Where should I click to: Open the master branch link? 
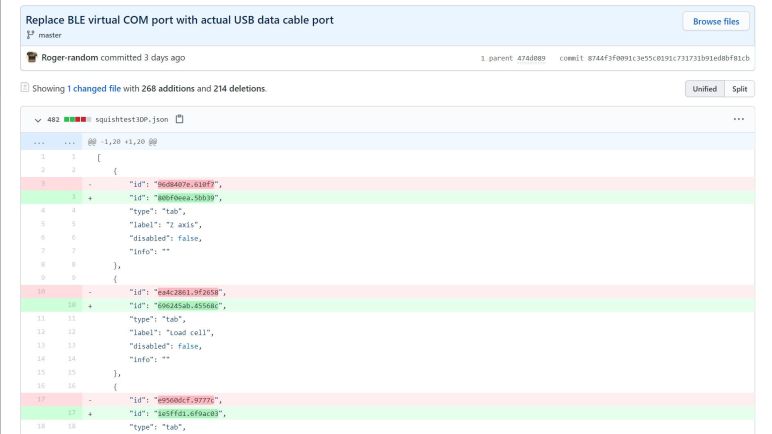(x=50, y=34)
